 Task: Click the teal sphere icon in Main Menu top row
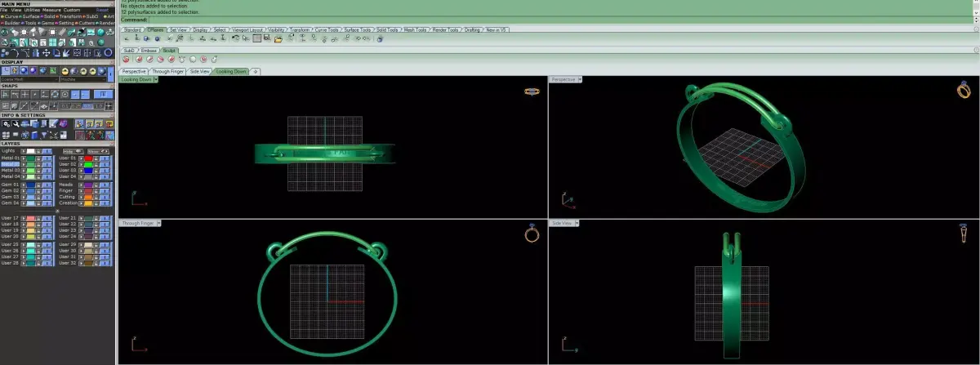tap(100, 32)
